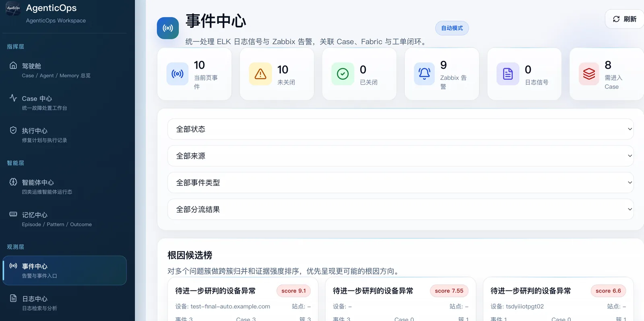The width and height of the screenshot is (644, 321).
Task: Click the 事件中心 page title
Action: coord(216,21)
